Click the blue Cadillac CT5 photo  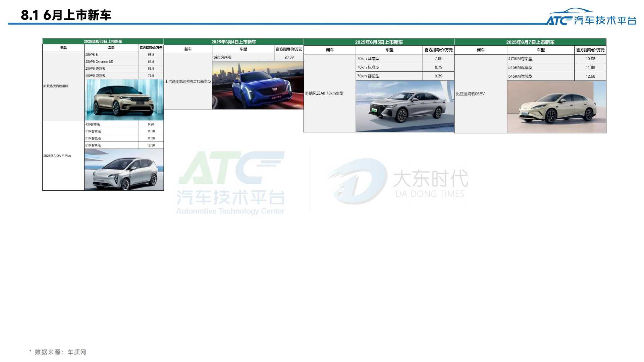[258, 85]
